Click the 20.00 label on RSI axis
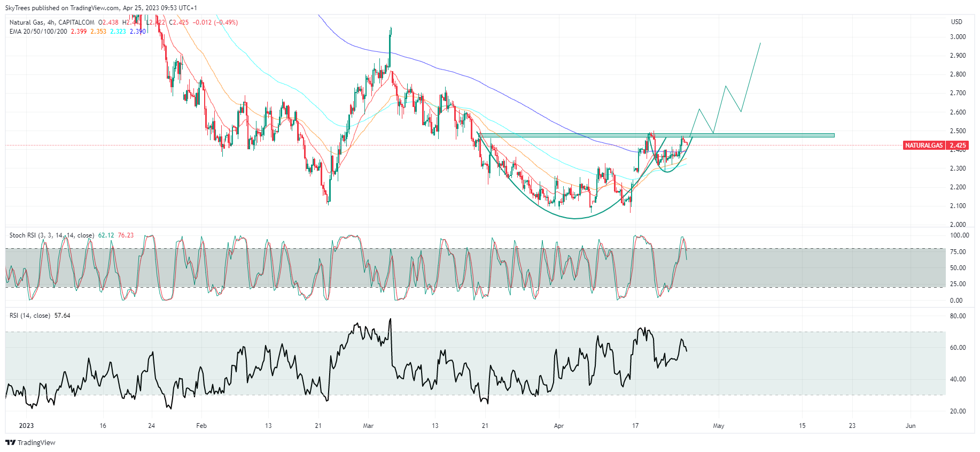This screenshot has width=980, height=452. tap(958, 411)
